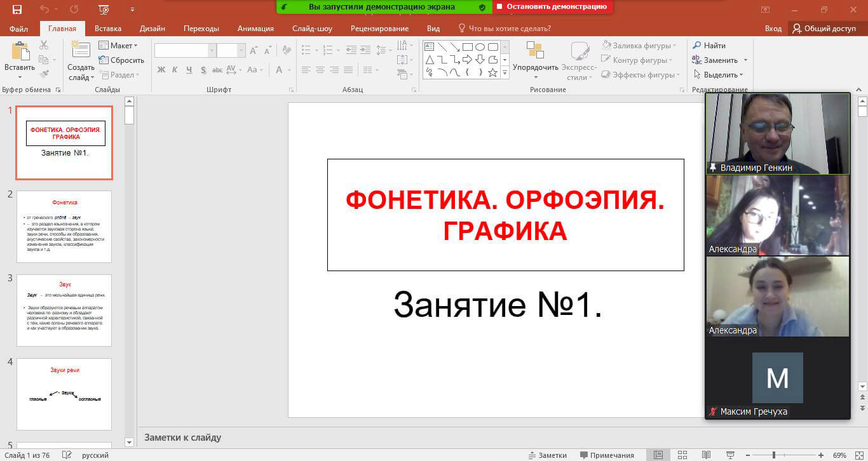
Task: Click Владимир Генкин video tile
Action: pos(778,134)
